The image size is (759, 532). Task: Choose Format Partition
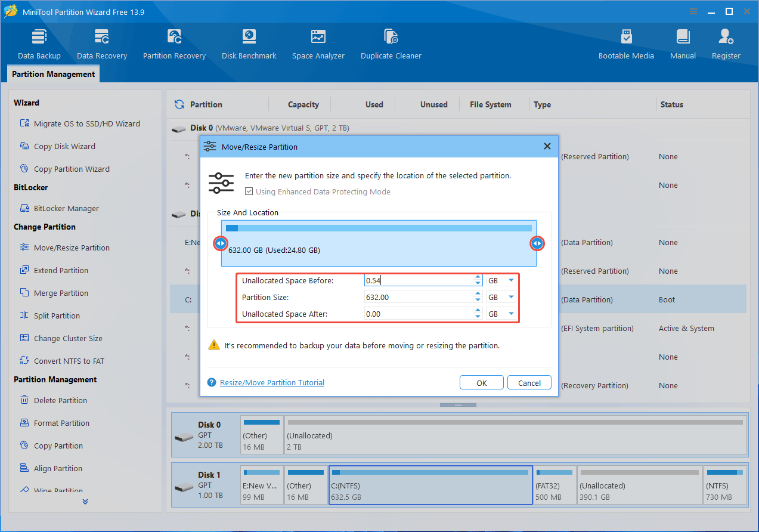click(x=55, y=423)
